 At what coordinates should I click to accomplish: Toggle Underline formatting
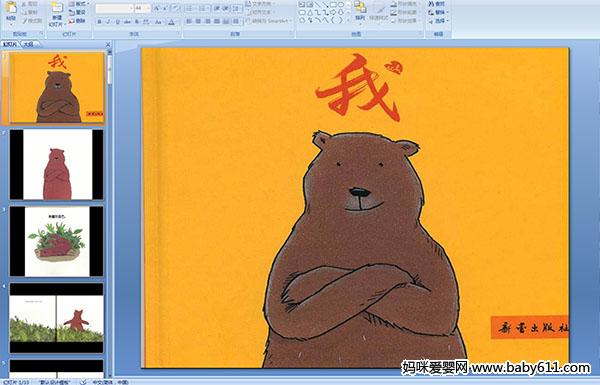tap(117, 22)
